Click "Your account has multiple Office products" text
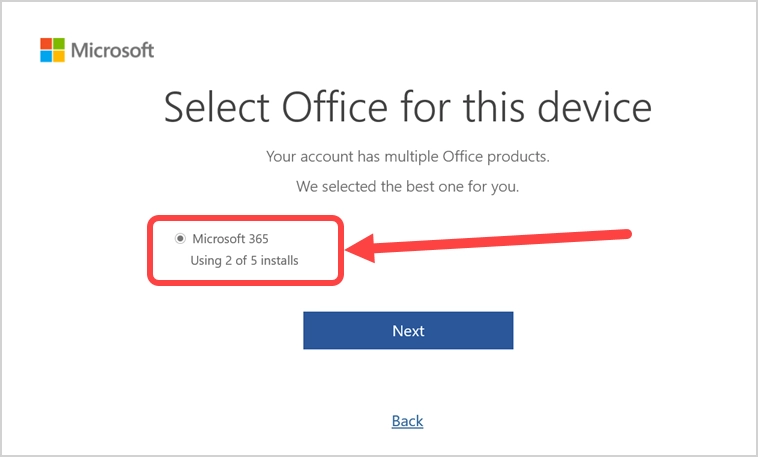The width and height of the screenshot is (758, 457). click(x=408, y=157)
